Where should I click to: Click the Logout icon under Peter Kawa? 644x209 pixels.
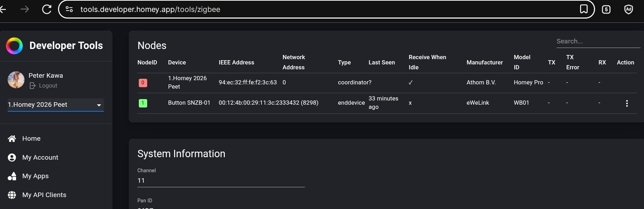[33, 86]
